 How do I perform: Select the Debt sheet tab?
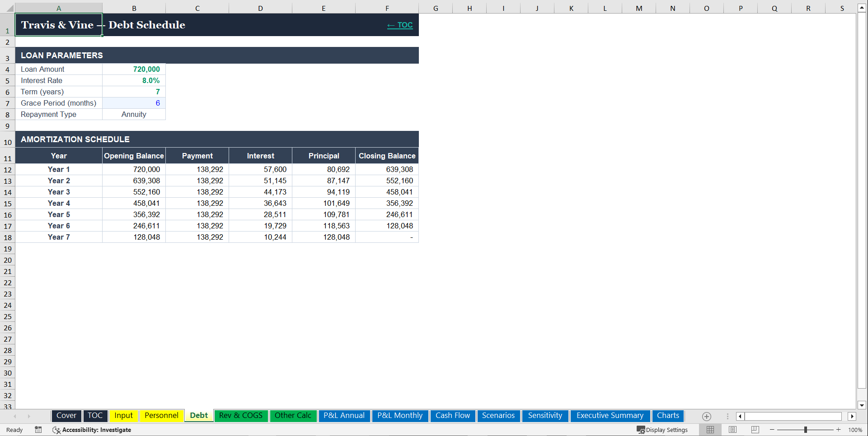199,416
